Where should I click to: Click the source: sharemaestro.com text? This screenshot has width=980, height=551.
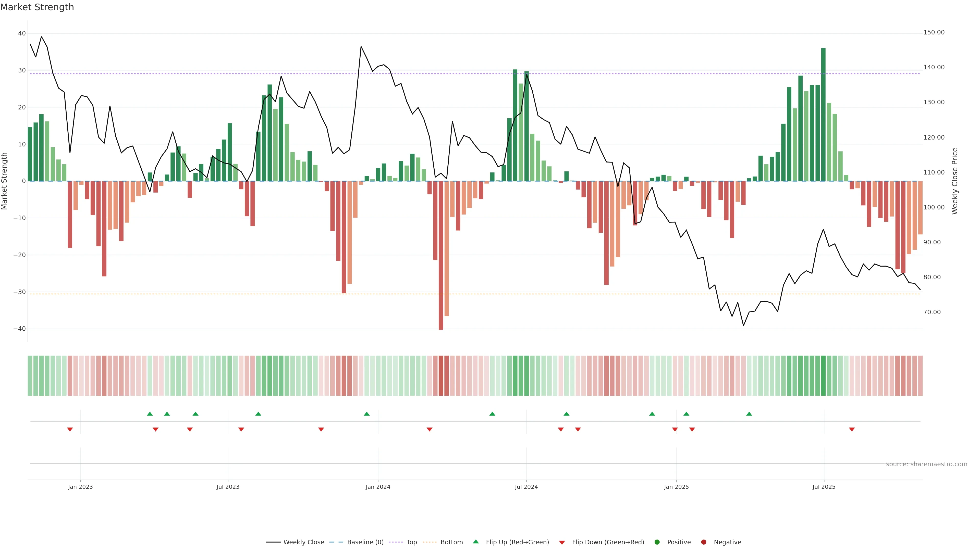point(926,464)
